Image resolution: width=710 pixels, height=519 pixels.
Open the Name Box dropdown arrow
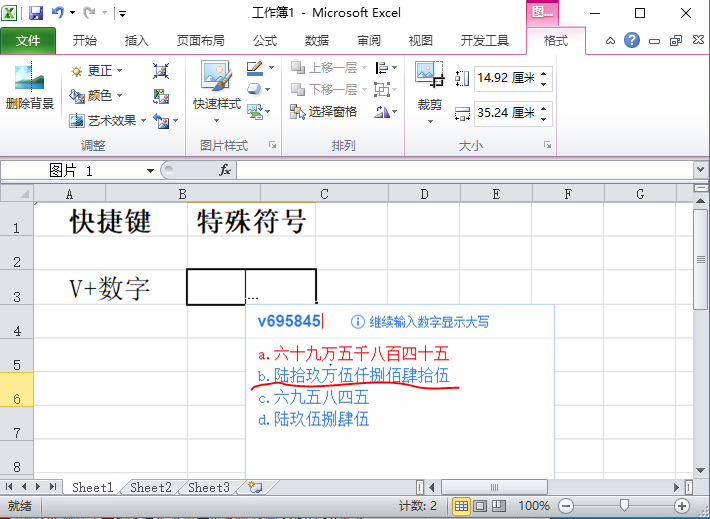[x=150, y=171]
